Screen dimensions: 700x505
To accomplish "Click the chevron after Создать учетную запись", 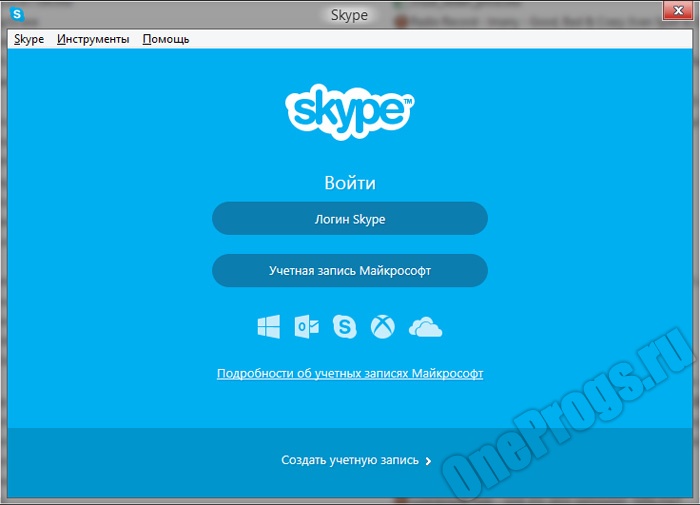I will 428,461.
